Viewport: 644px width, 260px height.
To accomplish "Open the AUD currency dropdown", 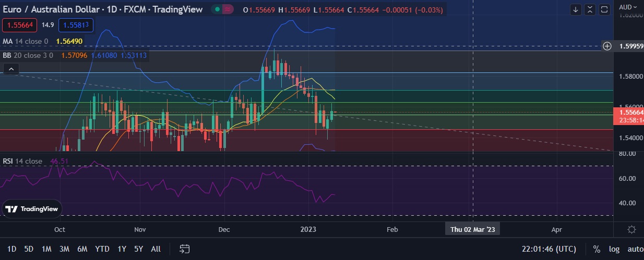I will 627,7.
